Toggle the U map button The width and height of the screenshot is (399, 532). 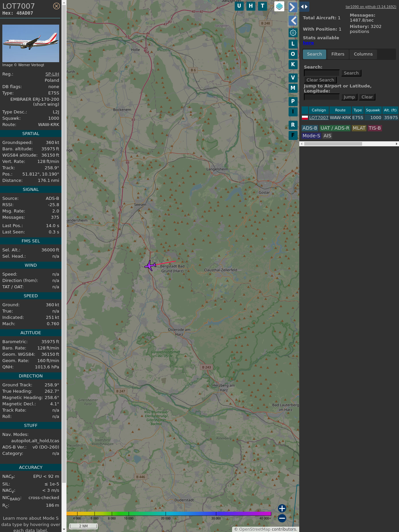(239, 6)
